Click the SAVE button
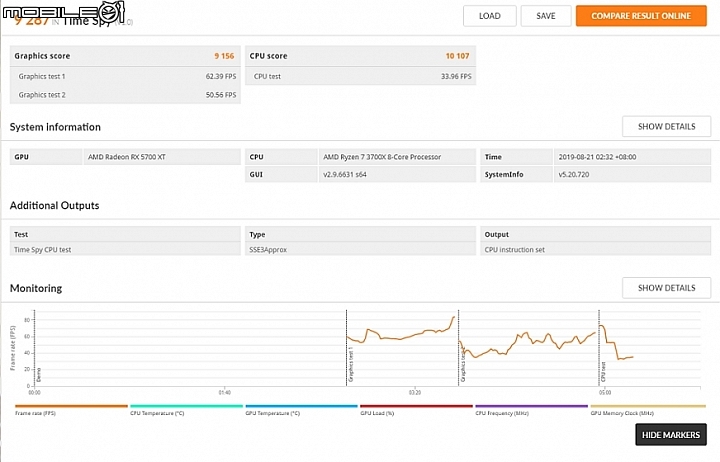720x462 pixels. 546,16
